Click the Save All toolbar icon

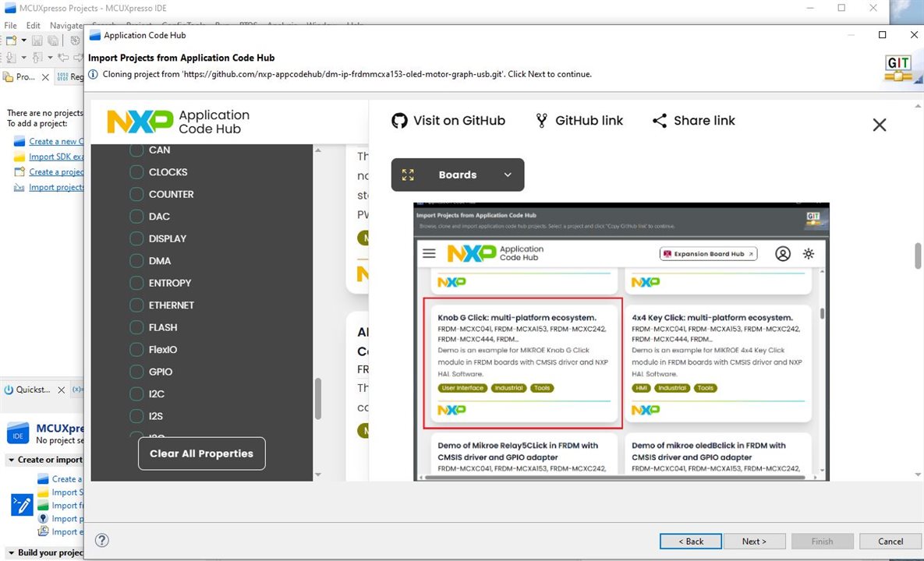coord(53,41)
